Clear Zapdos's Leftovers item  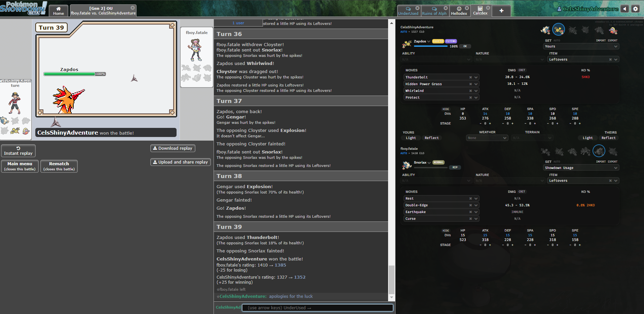(610, 60)
